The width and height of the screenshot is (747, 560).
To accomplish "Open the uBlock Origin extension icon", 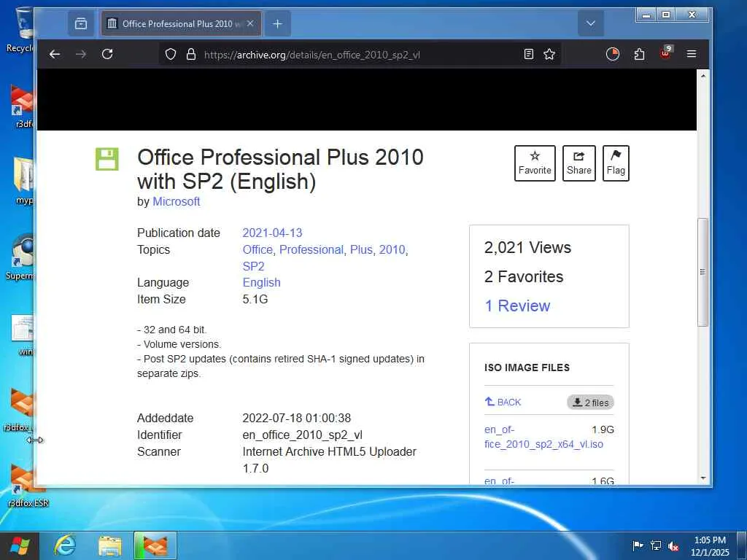I will click(x=665, y=53).
